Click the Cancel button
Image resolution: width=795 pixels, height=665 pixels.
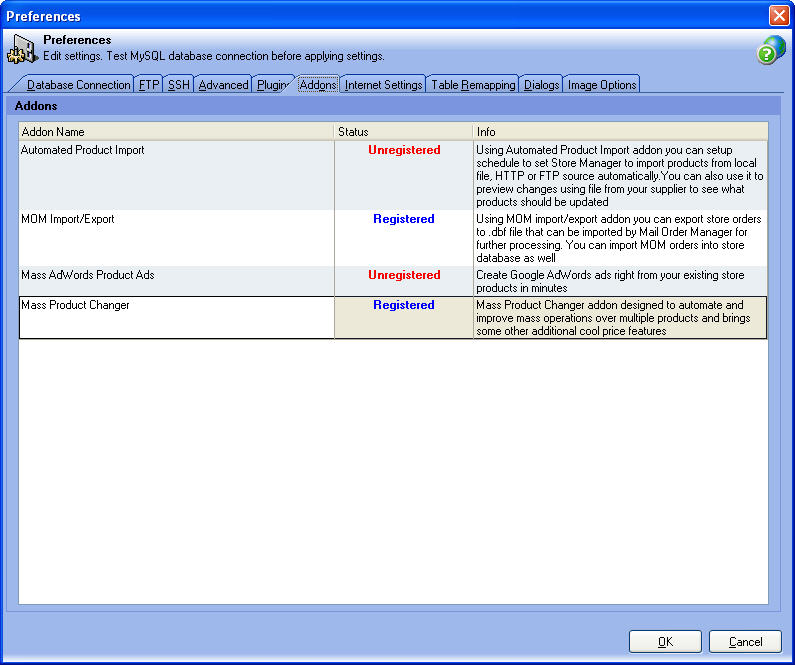click(745, 642)
